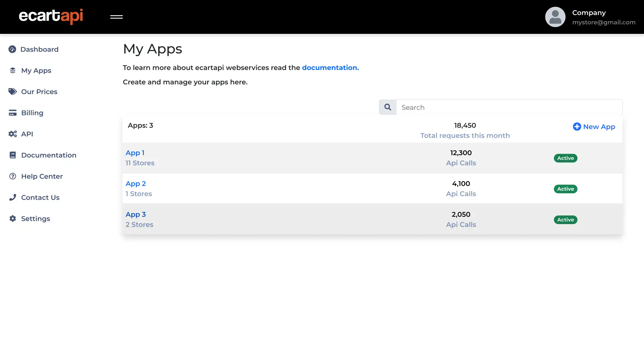Click the Help Center question mark icon
Screen dimensions: 644x347
coord(12,176)
